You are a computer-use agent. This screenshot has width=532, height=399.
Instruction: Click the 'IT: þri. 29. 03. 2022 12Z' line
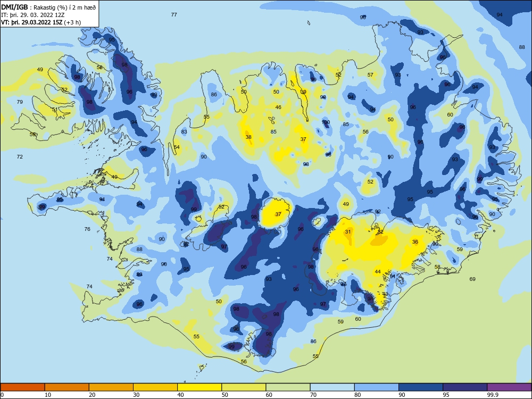click(x=33, y=15)
